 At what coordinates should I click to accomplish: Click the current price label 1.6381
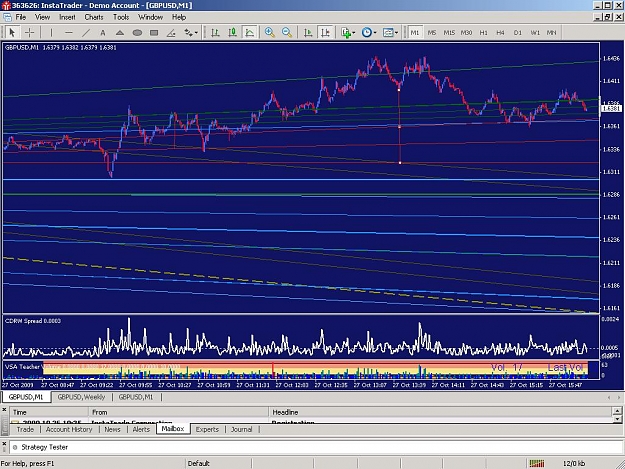611,108
